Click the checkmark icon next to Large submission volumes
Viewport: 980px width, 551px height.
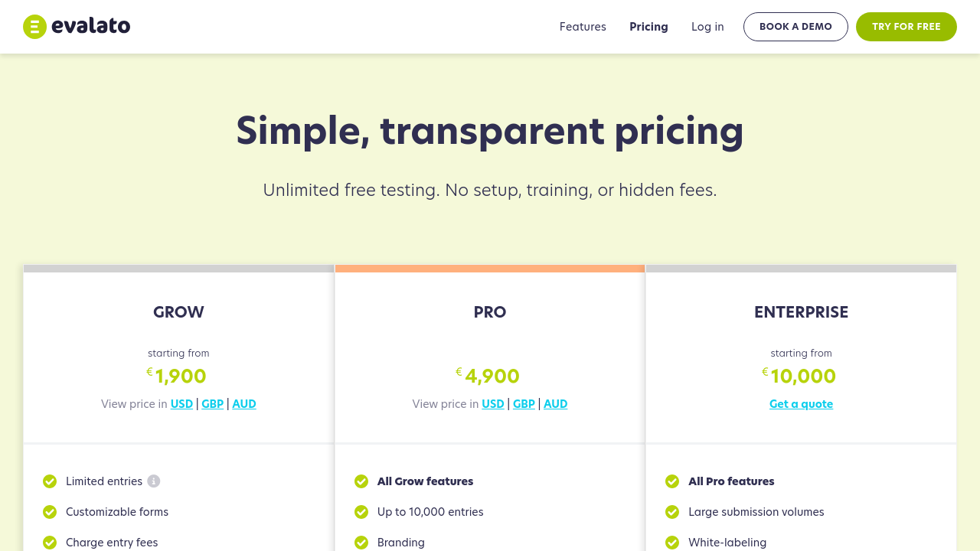pos(672,512)
